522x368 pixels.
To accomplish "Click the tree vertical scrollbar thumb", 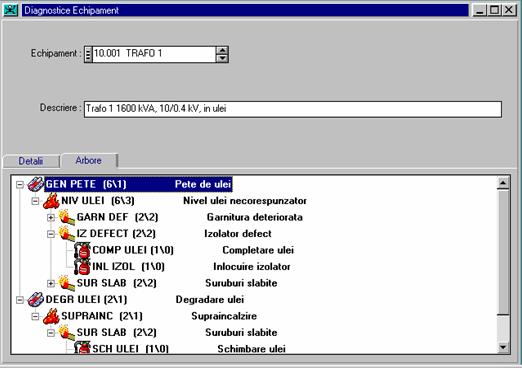I will (x=503, y=252).
